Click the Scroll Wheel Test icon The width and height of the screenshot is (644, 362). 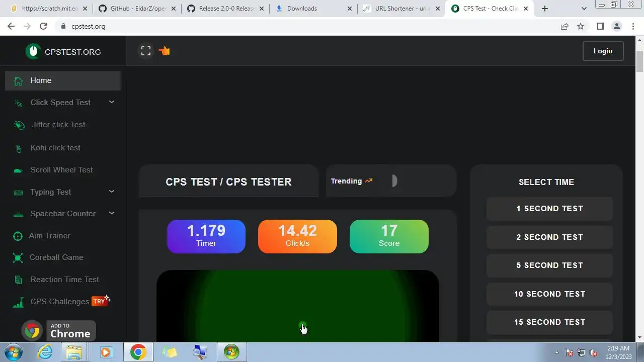tap(18, 170)
